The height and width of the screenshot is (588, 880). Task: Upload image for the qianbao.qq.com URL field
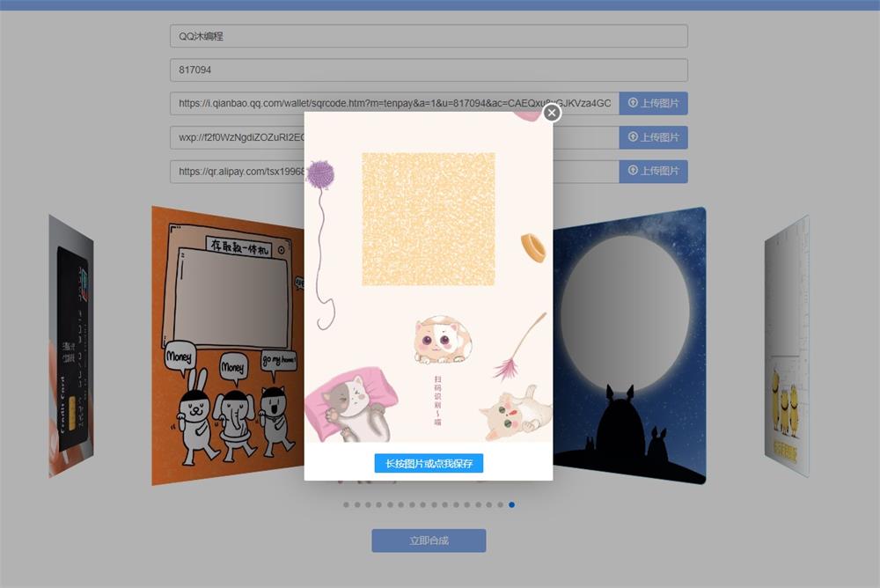coord(653,103)
